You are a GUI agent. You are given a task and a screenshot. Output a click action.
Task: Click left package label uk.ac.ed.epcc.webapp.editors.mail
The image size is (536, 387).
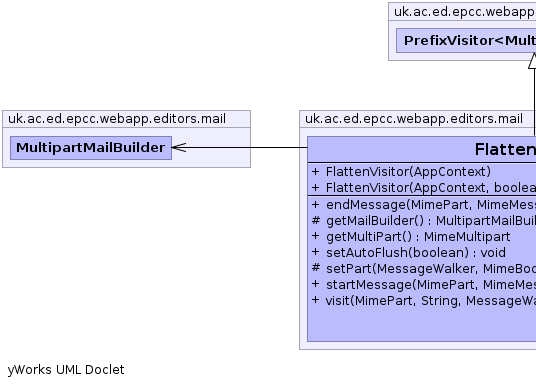(117, 119)
